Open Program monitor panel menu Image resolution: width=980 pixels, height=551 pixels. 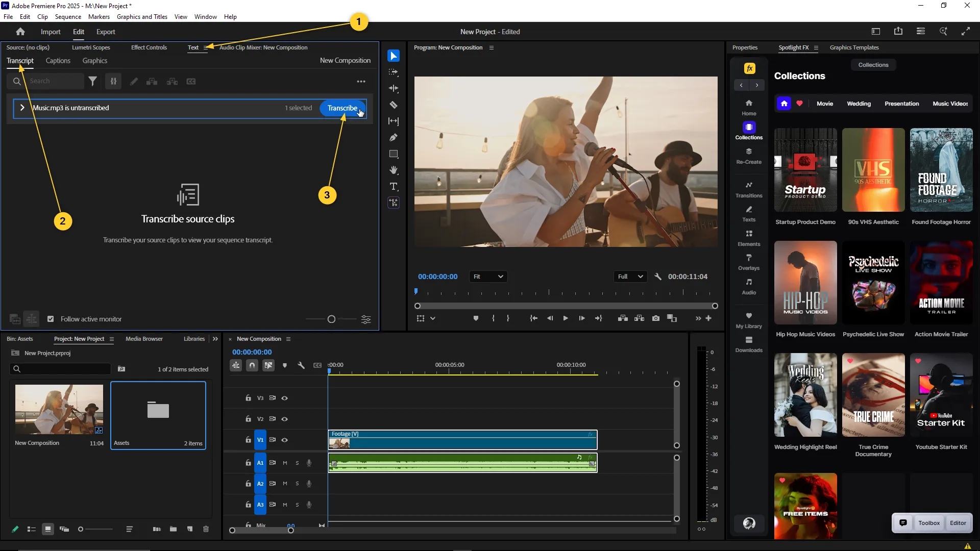492,47
